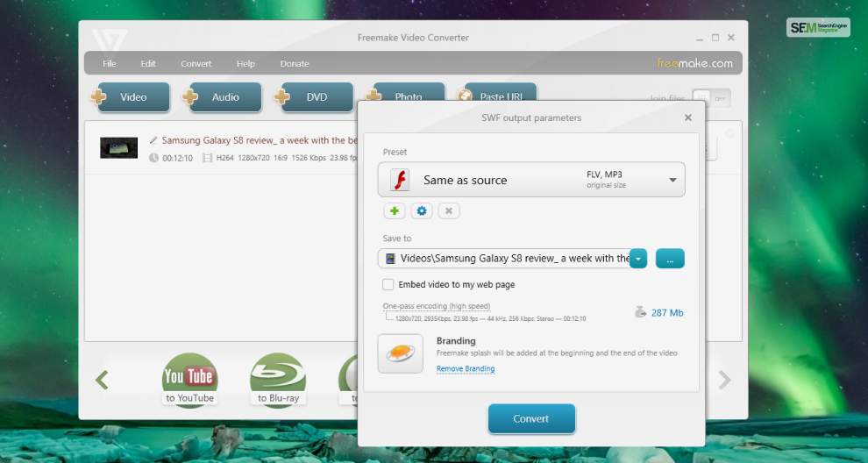868x463 pixels.
Task: Open the File menu
Action: 109,64
